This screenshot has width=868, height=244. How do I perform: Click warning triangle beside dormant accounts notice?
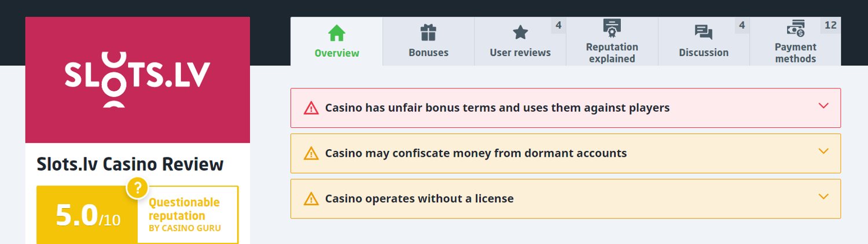coord(311,153)
